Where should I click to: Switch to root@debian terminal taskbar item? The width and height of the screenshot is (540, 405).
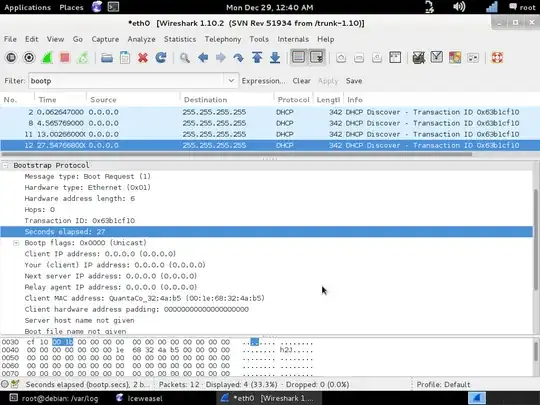click(53, 398)
